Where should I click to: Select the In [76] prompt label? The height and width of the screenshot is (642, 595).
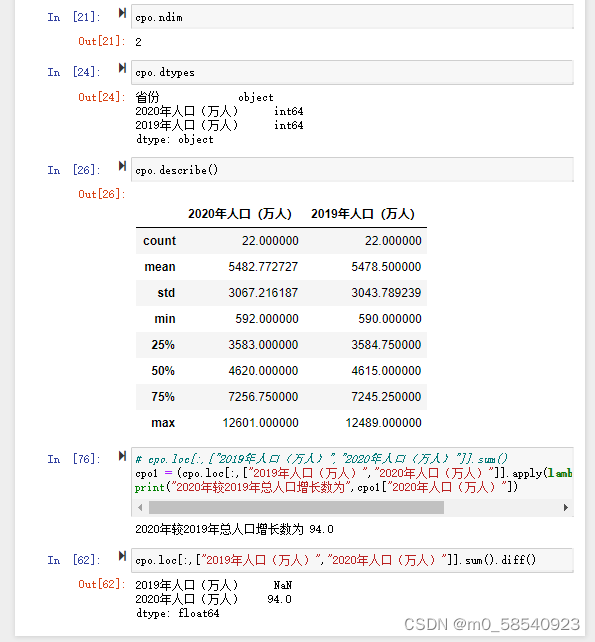point(74,459)
